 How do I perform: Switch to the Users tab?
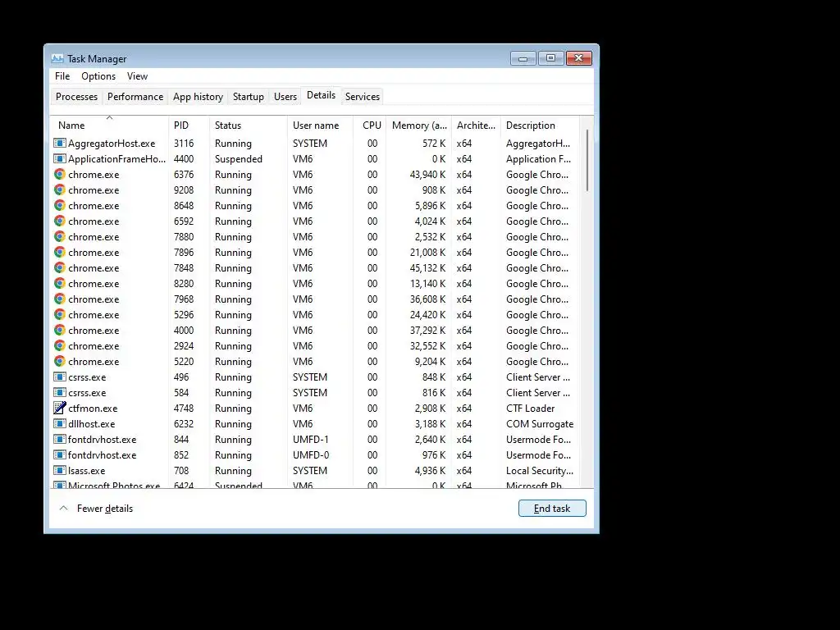[285, 97]
